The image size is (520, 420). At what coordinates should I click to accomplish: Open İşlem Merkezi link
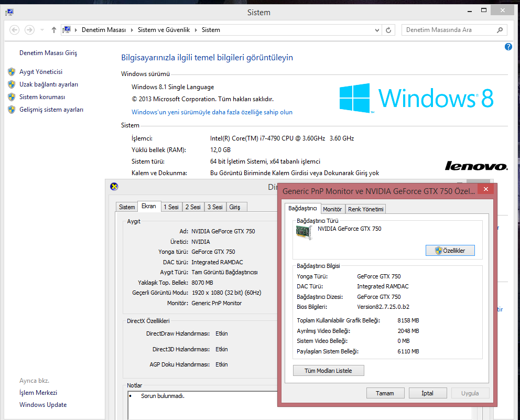pyautogui.click(x=38, y=392)
